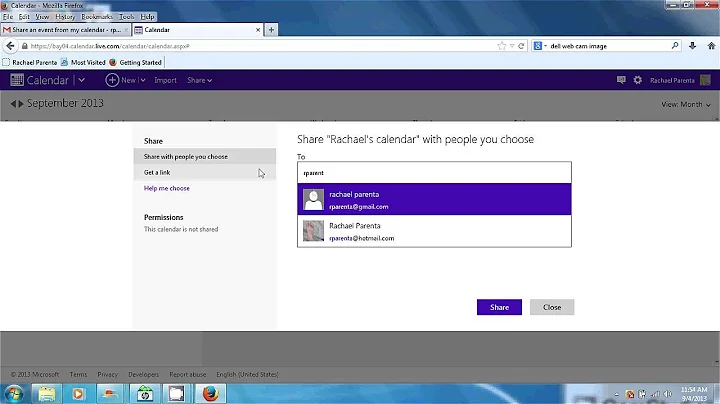Click the account profile picture
The width and height of the screenshot is (720, 404).
pyautogui.click(x=705, y=80)
